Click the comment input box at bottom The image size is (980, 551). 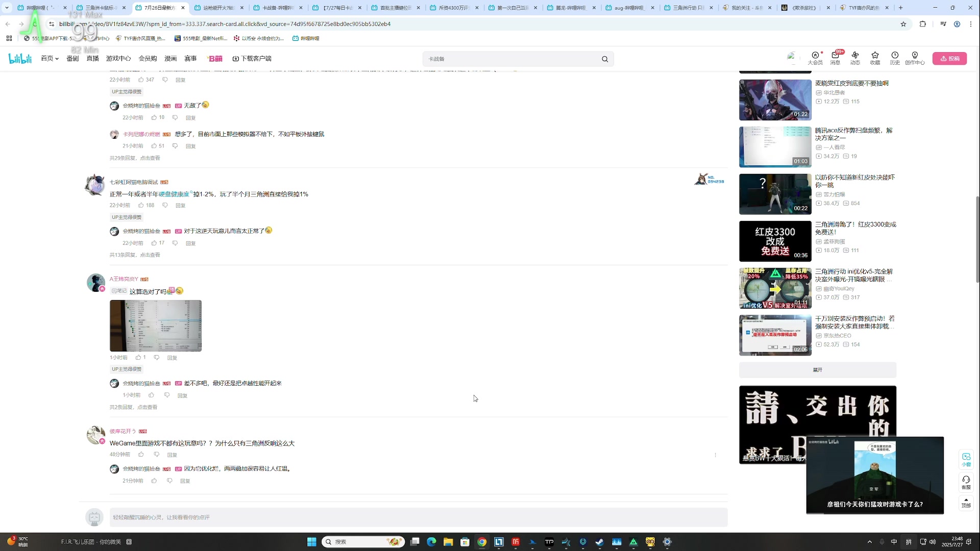(418, 517)
